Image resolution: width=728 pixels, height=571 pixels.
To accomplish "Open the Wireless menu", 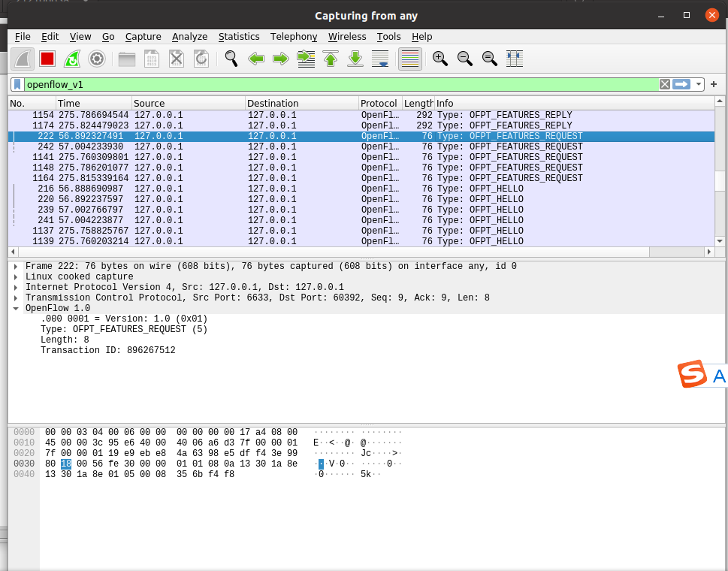I will pyautogui.click(x=347, y=37).
